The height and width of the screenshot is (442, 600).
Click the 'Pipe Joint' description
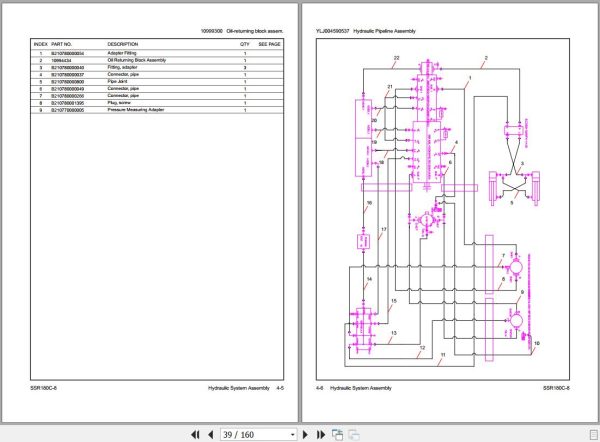click(117, 82)
